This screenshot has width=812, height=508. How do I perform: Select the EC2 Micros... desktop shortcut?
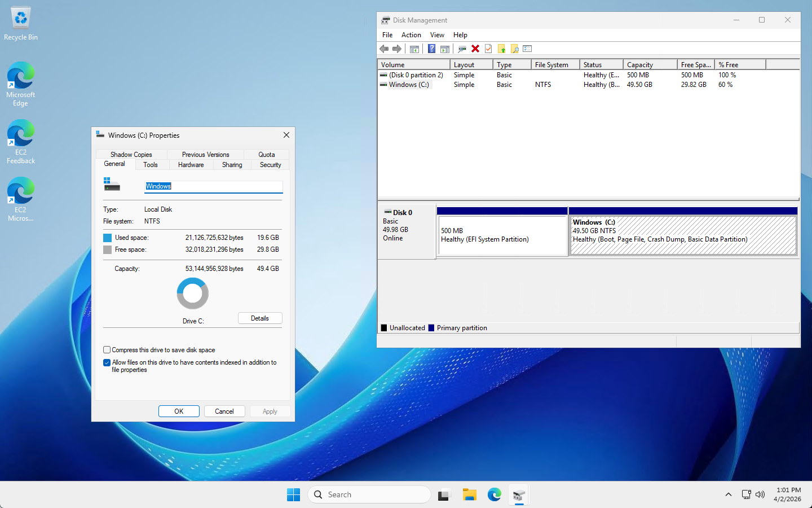pos(21,199)
